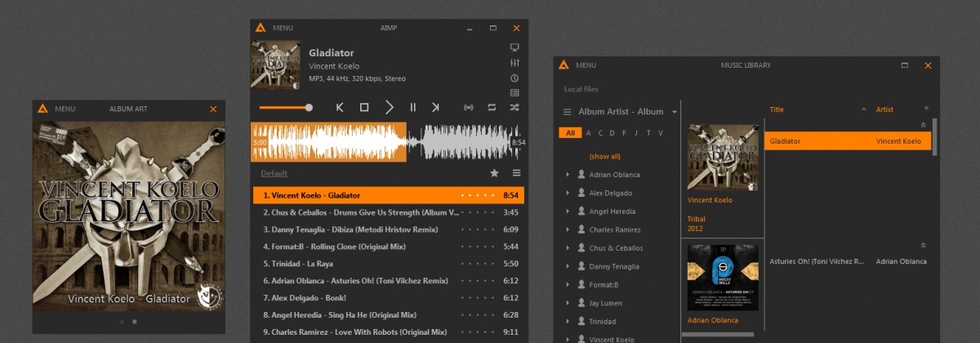Toggle shuffle mode in the player
The width and height of the screenshot is (980, 343).
[514, 107]
